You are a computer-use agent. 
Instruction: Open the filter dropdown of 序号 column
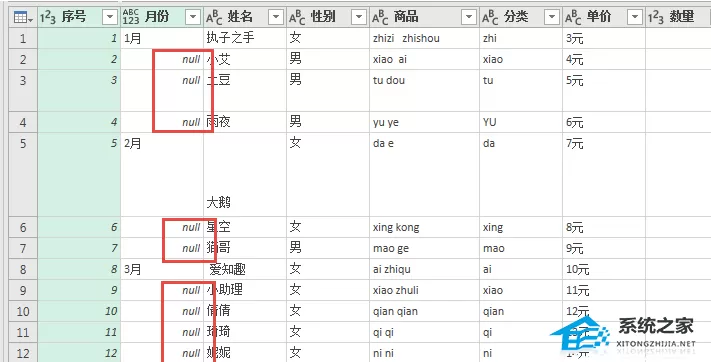tap(110, 18)
